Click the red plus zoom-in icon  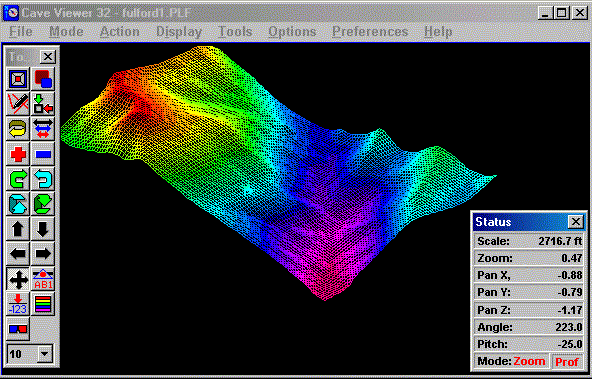pyautogui.click(x=18, y=154)
